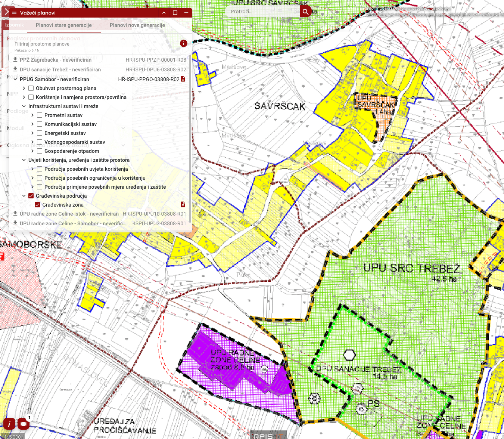Screen dimensions: 504x439
Task: Switch to Planovi nove generacije tab
Action: (137, 25)
